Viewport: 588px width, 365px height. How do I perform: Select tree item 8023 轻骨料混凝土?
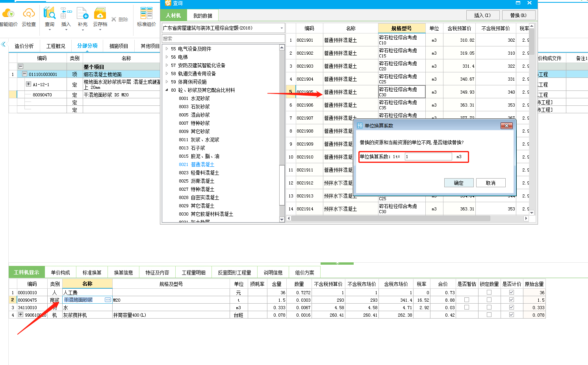click(x=199, y=173)
